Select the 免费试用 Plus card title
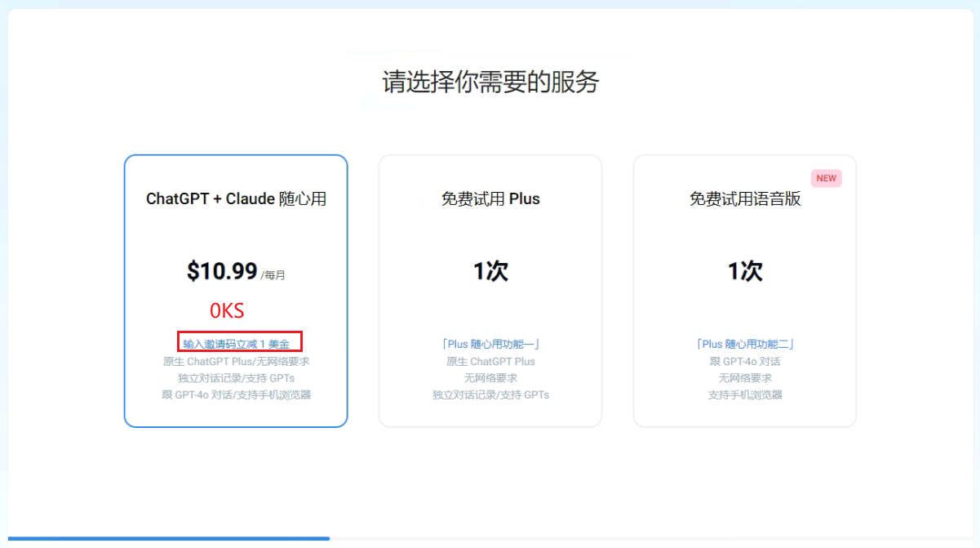The image size is (980, 548). click(490, 199)
